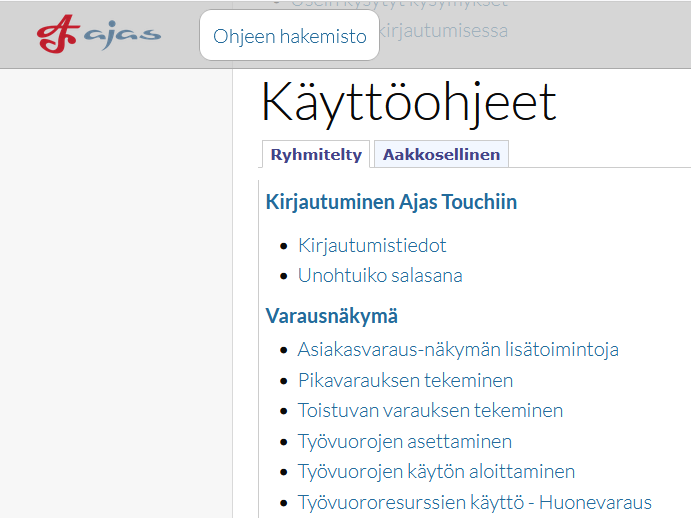Open the Kirjautuminen Ajas Touchiin heading link
691x518 pixels.
click(391, 202)
